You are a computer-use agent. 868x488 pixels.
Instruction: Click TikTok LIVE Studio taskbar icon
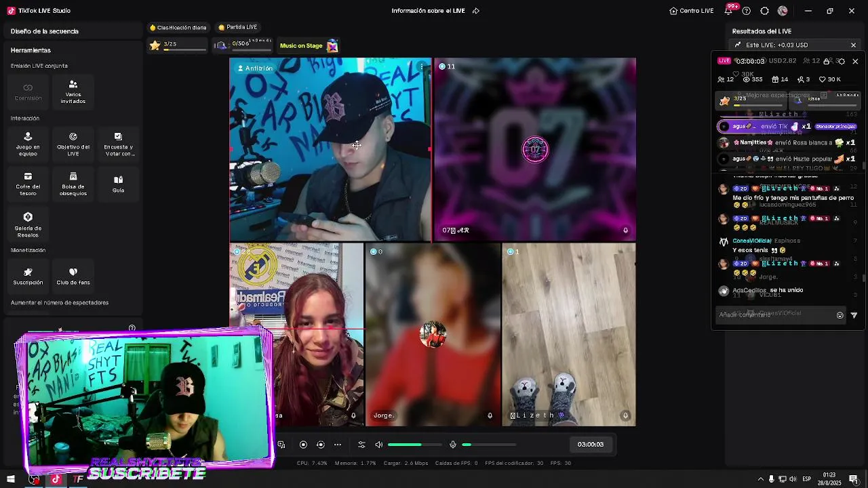[x=56, y=479]
